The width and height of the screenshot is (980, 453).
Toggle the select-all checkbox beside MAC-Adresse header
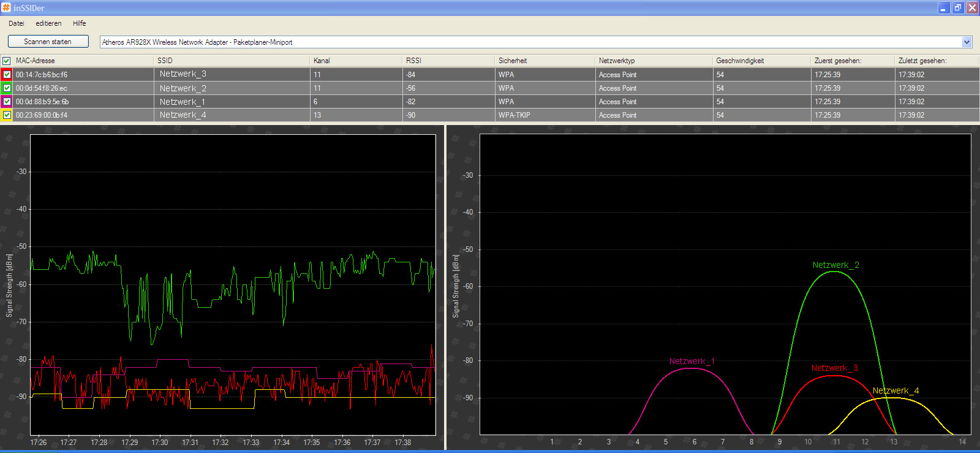[x=7, y=61]
